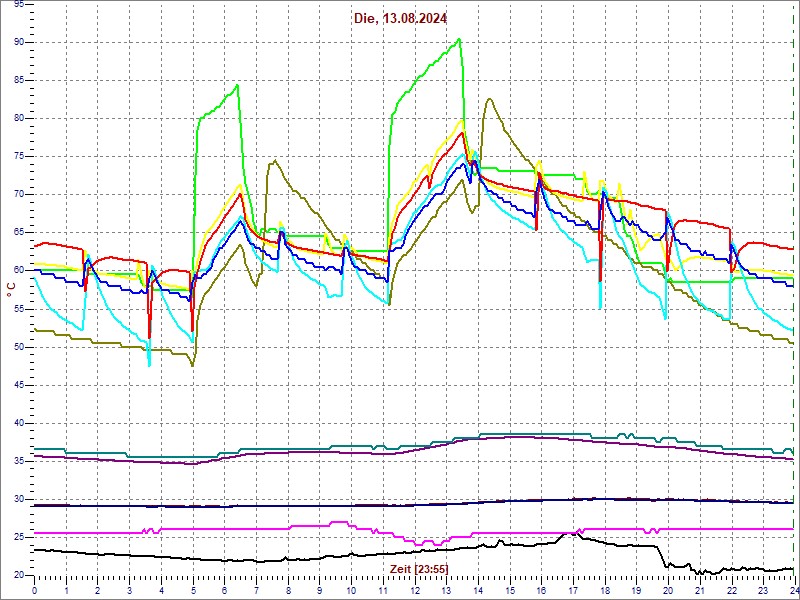Click hour 6 on the time axis
Image resolution: width=800 pixels, height=600 pixels.
tap(224, 590)
